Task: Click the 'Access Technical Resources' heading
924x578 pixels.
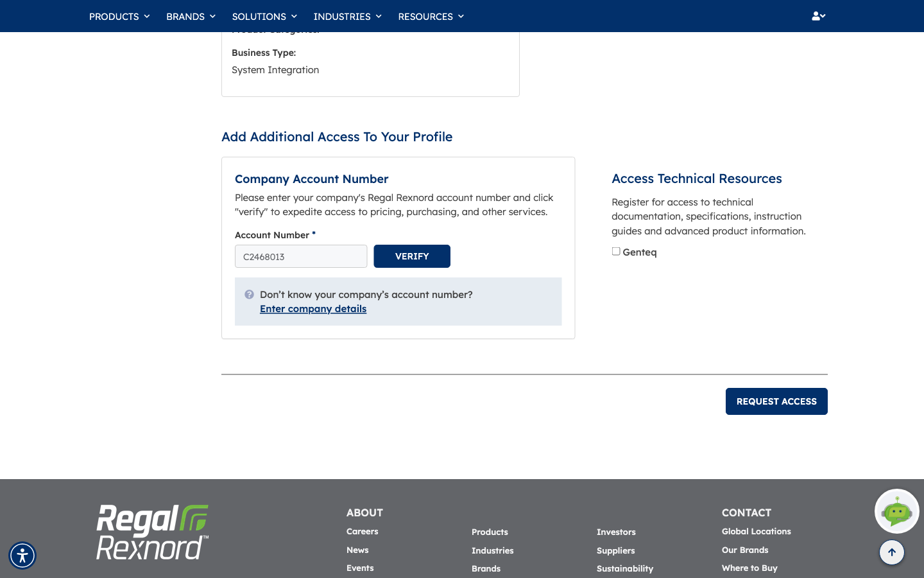Action: click(697, 179)
